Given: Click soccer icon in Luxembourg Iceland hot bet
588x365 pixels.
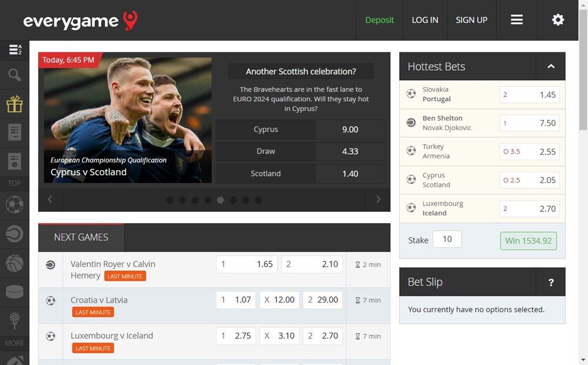Looking at the screenshot, I should click(x=411, y=208).
